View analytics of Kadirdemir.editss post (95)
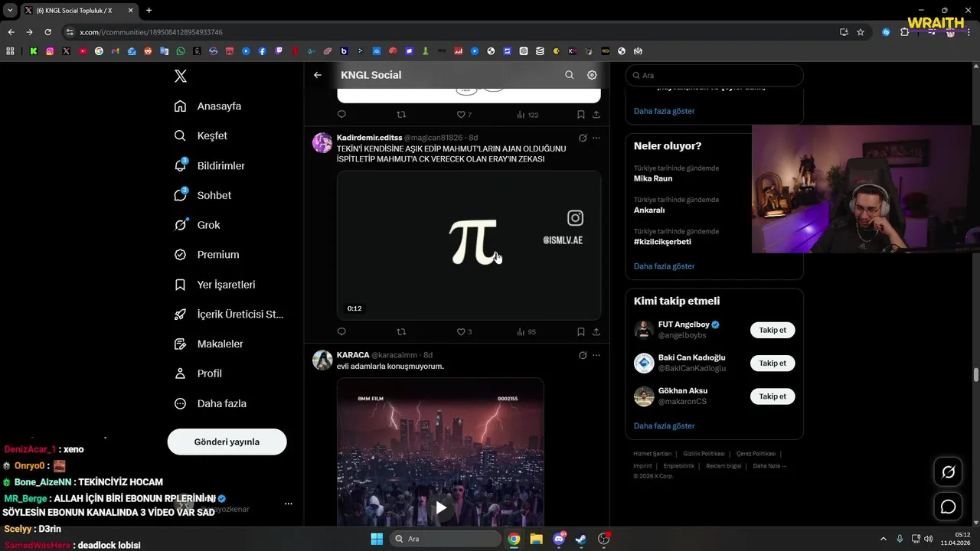 click(526, 332)
